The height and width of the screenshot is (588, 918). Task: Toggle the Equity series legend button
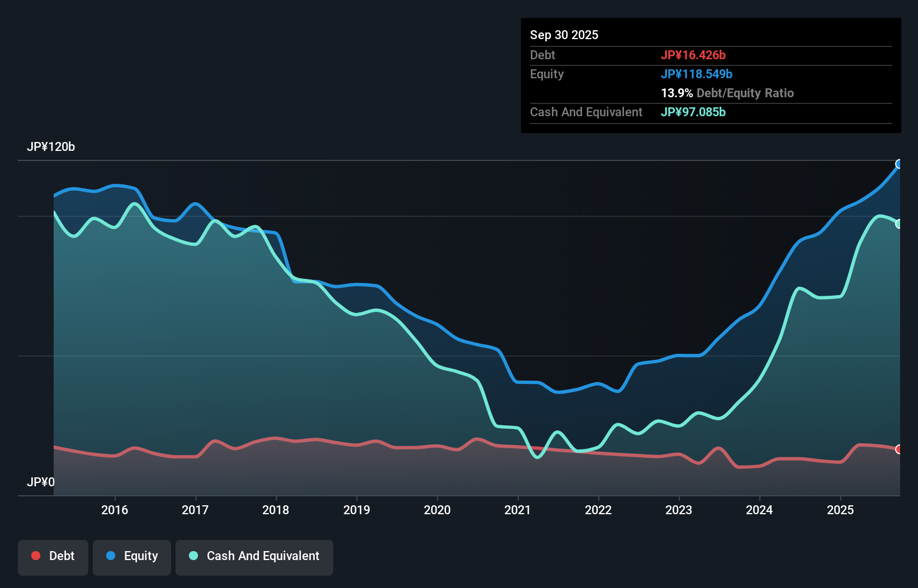click(x=132, y=557)
